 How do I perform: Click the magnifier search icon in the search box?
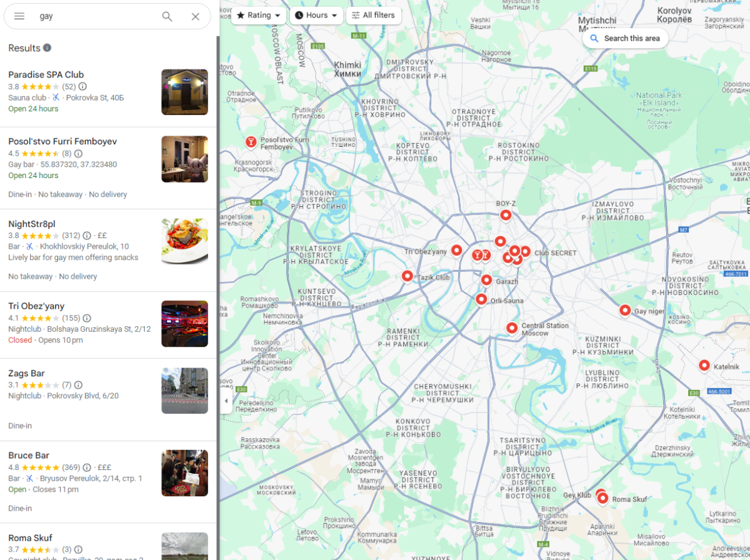pyautogui.click(x=167, y=16)
